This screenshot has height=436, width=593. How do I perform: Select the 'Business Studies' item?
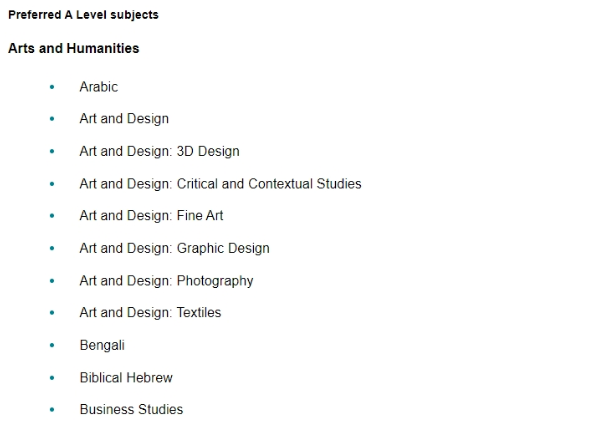(x=131, y=410)
